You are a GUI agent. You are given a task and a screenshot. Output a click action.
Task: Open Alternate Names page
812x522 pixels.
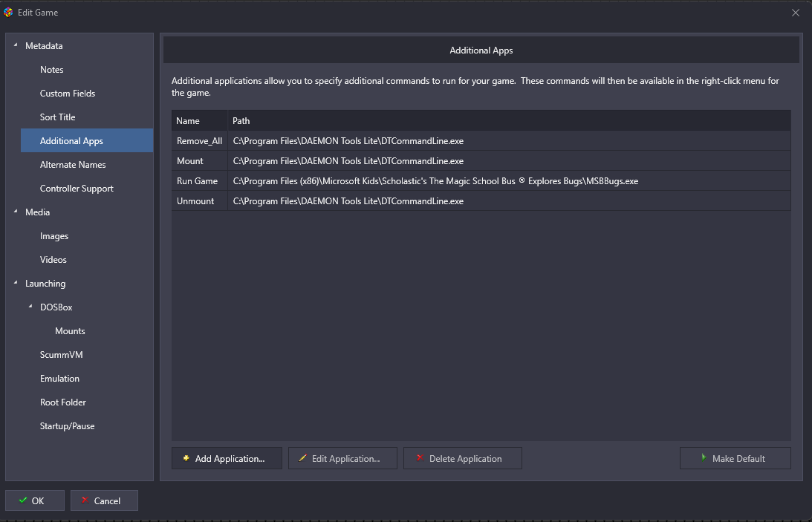[x=73, y=165]
